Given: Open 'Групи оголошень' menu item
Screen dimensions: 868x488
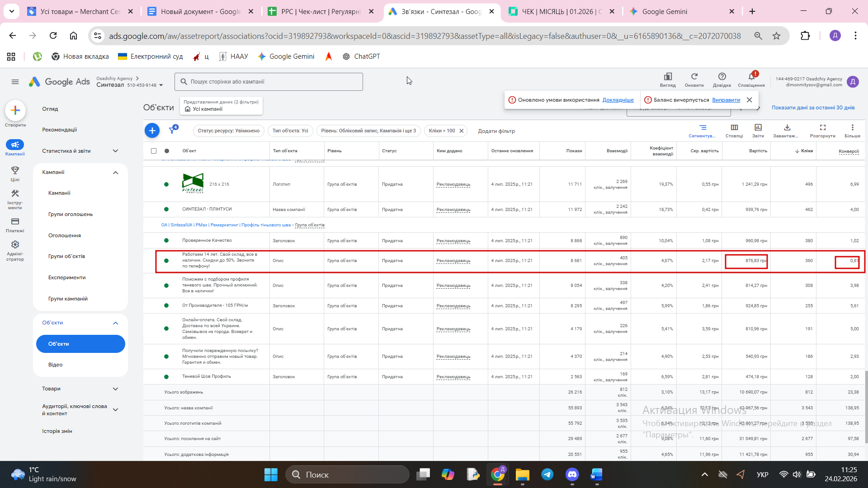Looking at the screenshot, I should (71, 214).
